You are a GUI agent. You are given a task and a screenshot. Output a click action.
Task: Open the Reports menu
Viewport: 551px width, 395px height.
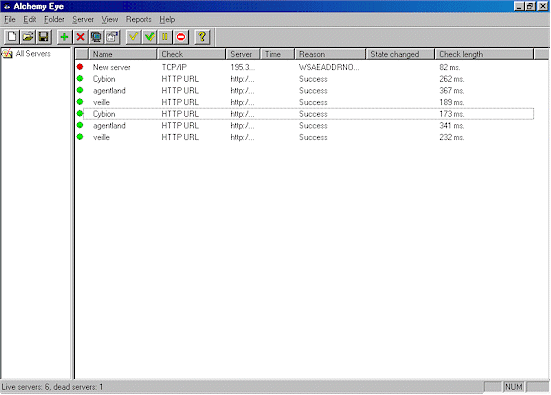click(138, 19)
